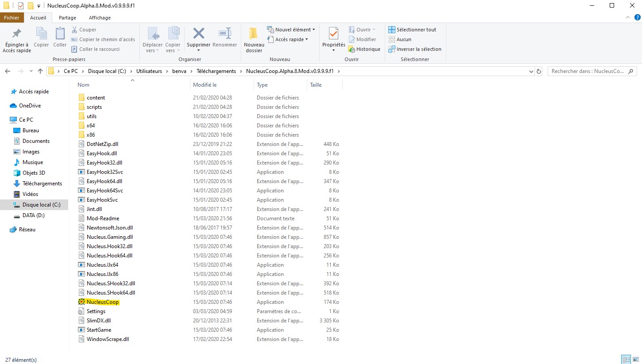This screenshot has width=642, height=364.
Task: Switch to details view layout icon
Action: coord(626,359)
